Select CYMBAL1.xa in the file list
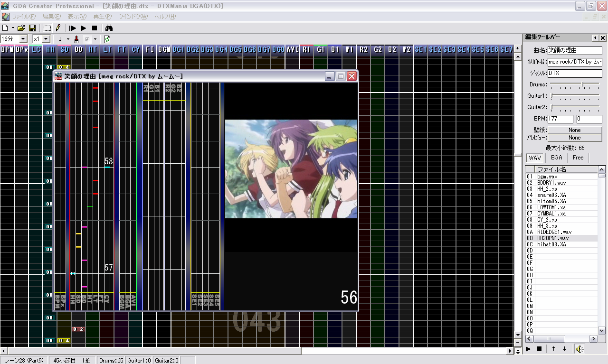The width and height of the screenshot is (608, 364). coord(561,214)
